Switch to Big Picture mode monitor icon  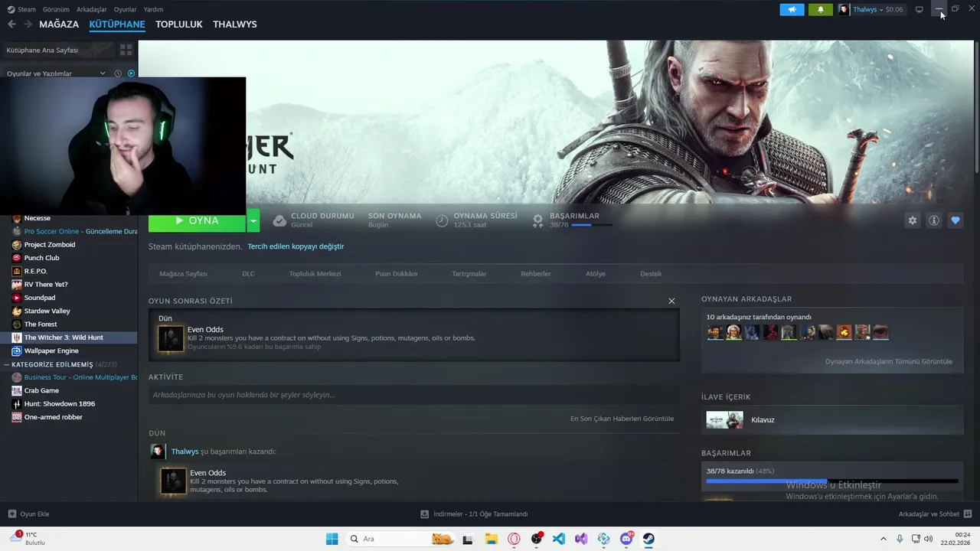pyautogui.click(x=919, y=9)
